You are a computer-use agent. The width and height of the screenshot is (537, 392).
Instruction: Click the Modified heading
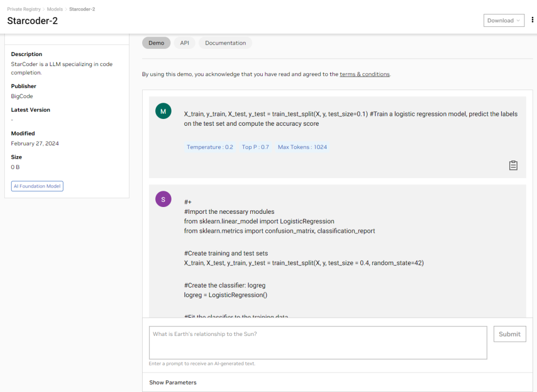tap(23, 134)
